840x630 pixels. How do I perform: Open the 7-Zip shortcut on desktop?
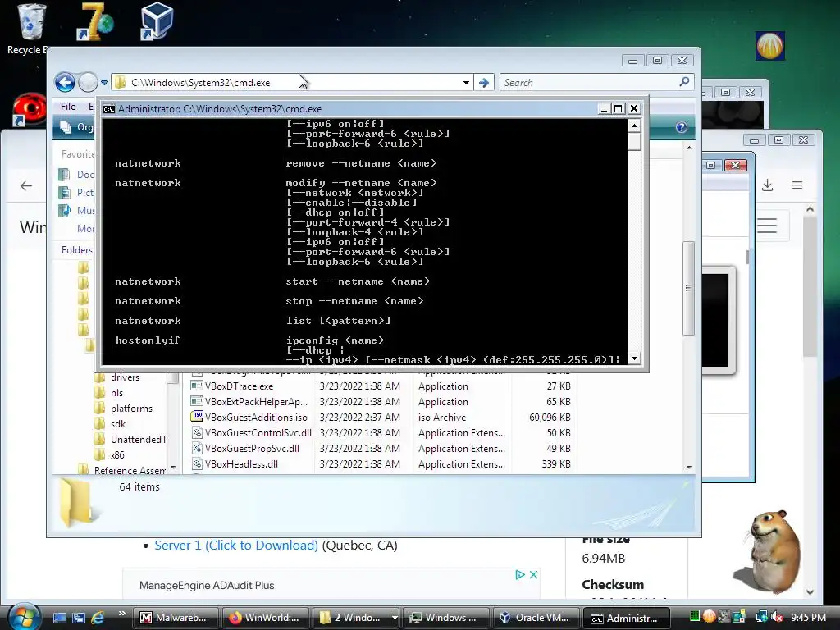[94, 22]
